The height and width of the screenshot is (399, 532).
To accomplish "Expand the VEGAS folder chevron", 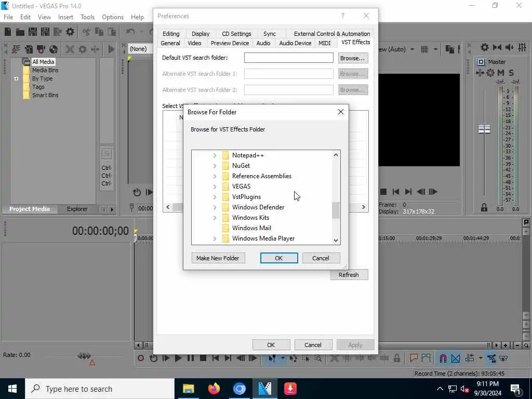I will [x=215, y=187].
